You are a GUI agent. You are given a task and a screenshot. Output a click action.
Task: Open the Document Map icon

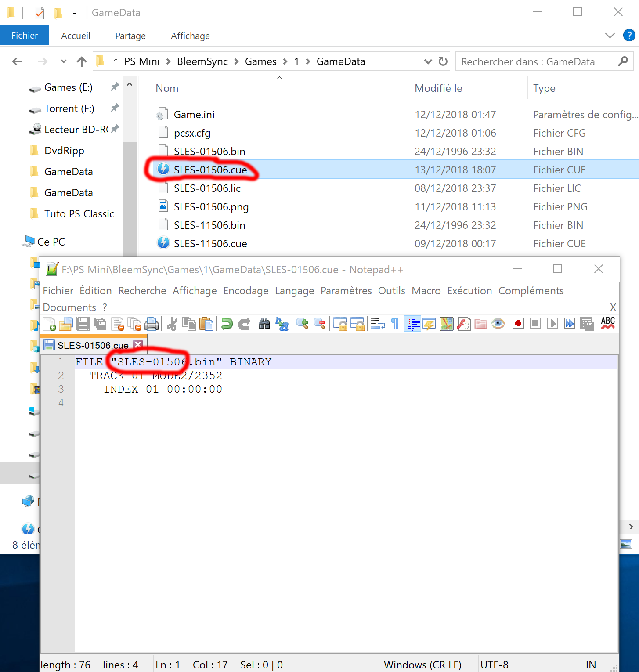pyautogui.click(x=447, y=324)
